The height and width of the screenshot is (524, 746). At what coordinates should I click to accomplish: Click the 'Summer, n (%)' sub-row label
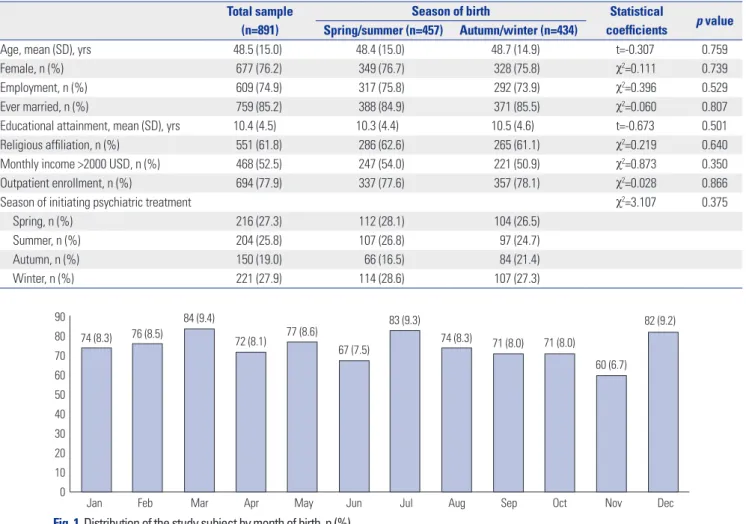tap(47, 240)
